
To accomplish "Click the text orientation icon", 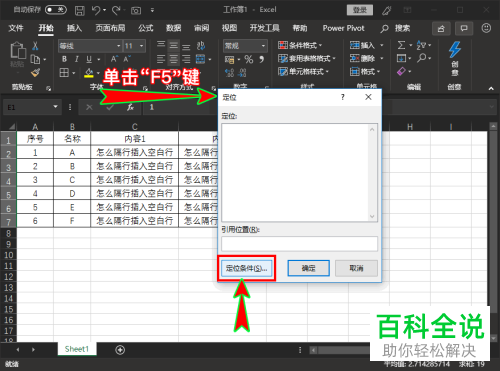I will [x=200, y=45].
